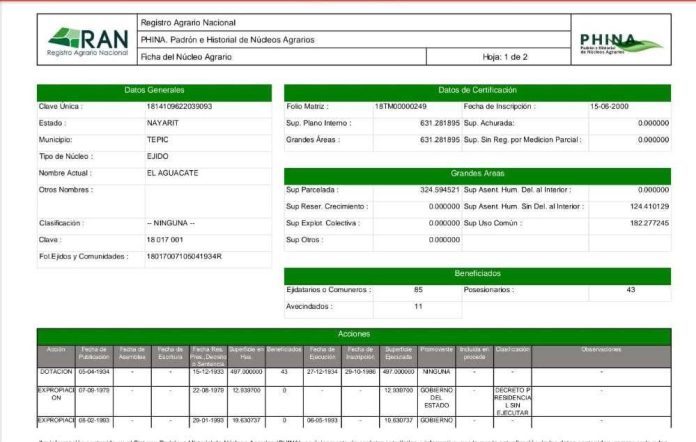Select the Datos de Certificación section header

tap(476, 90)
